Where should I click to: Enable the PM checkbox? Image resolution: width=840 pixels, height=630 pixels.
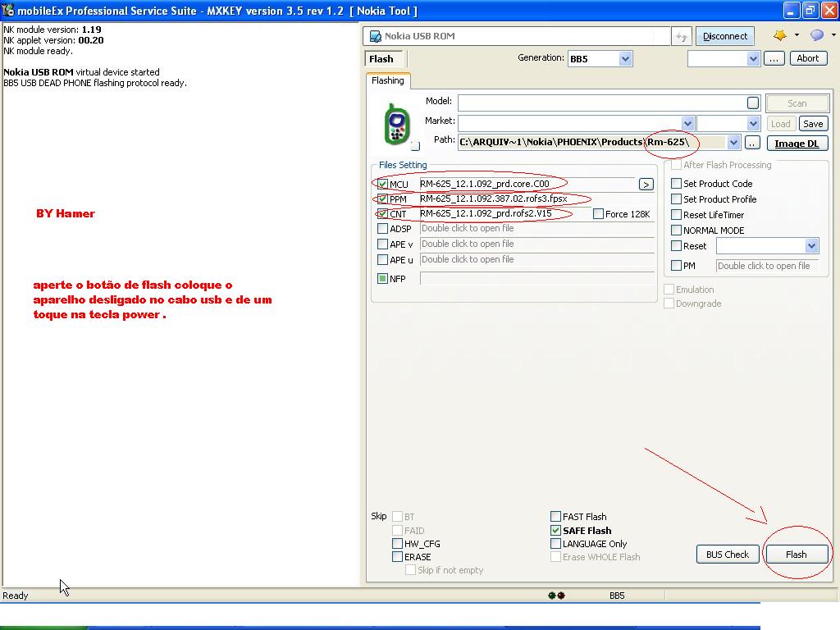(x=676, y=265)
